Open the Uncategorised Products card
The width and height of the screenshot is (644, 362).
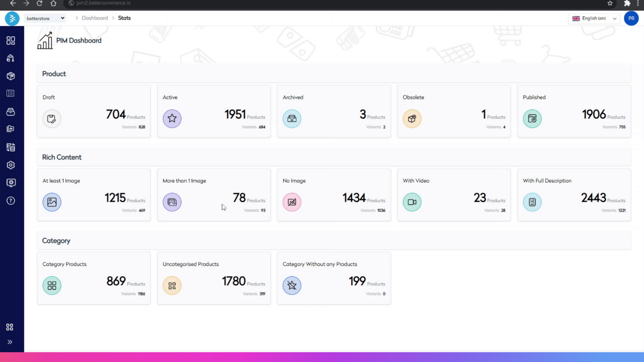[214, 278]
